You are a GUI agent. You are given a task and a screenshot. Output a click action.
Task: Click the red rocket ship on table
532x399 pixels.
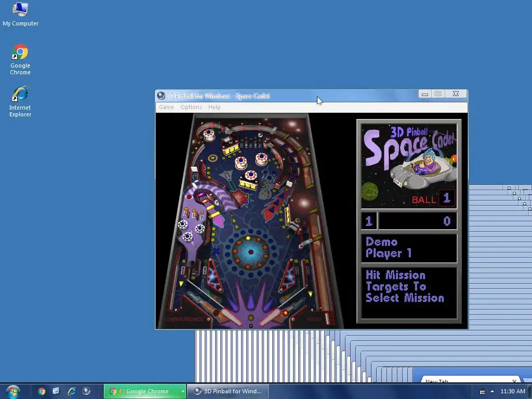pyautogui.click(x=275, y=207)
